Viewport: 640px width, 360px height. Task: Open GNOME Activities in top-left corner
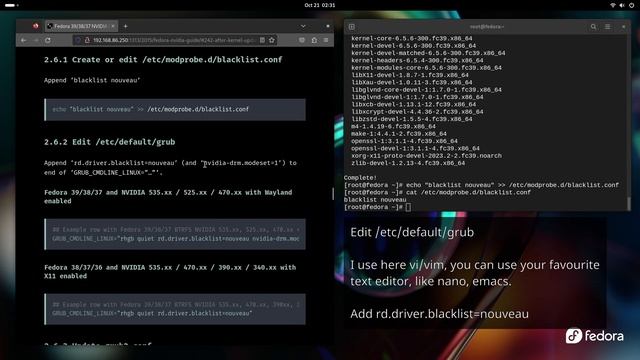(11, 5)
